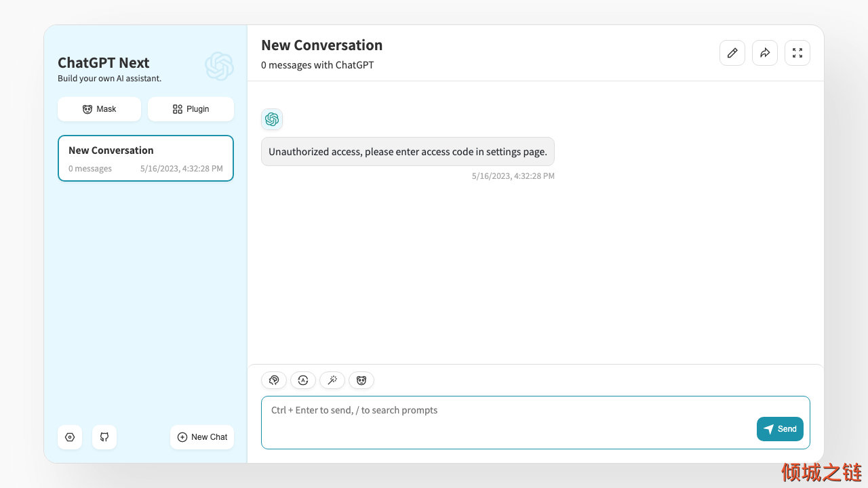The image size is (868, 488).
Task: Send the message with the Send button
Action: pyautogui.click(x=780, y=429)
